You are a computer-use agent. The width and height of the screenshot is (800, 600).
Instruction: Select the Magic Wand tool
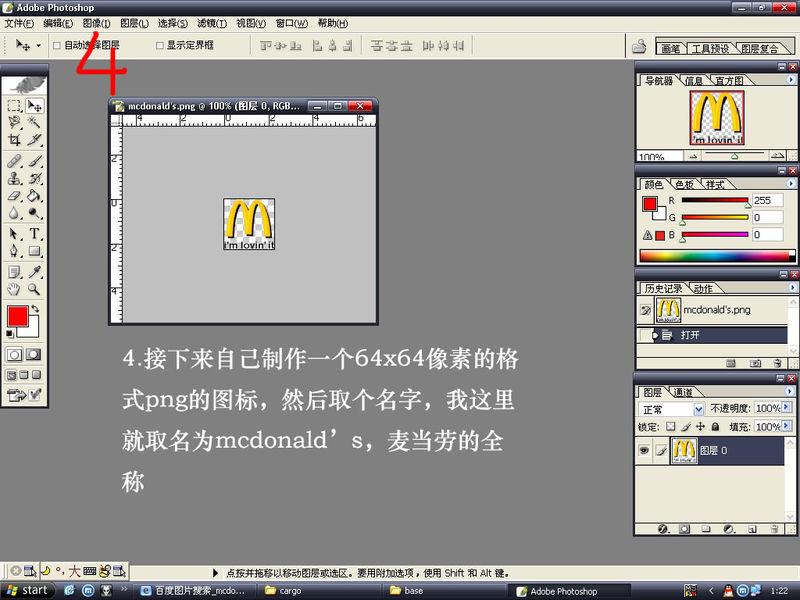click(x=35, y=122)
